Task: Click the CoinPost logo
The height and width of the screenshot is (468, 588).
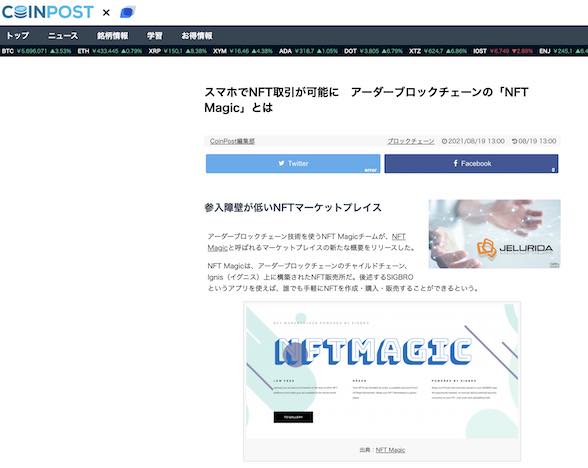Action: [x=47, y=12]
